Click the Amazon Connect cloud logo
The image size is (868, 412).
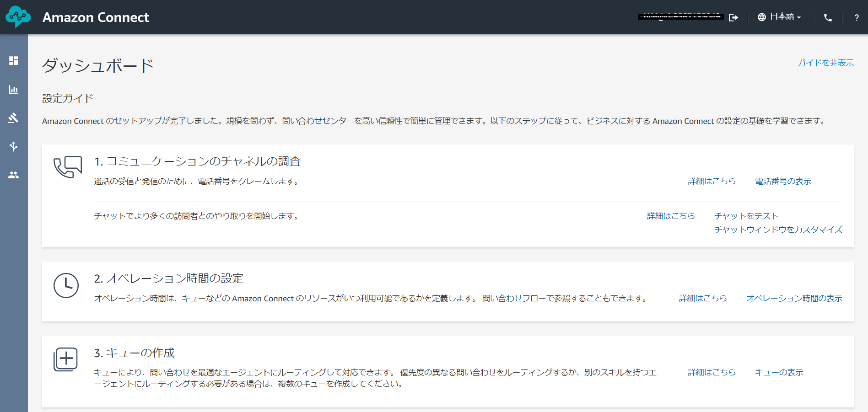click(18, 17)
